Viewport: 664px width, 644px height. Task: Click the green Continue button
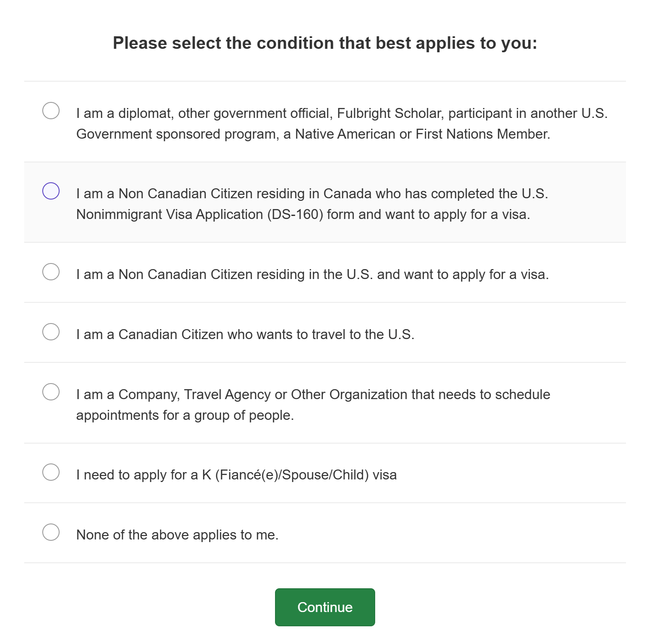325,607
